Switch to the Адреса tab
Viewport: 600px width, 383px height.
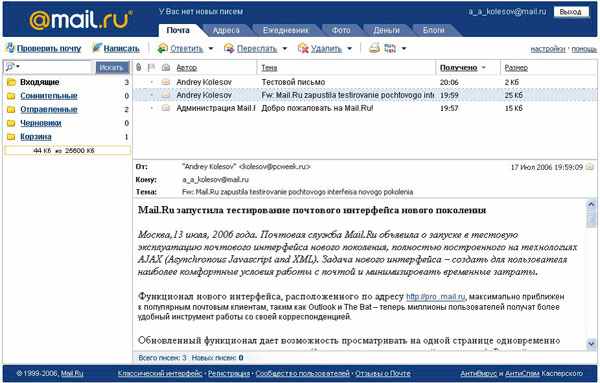[226, 30]
